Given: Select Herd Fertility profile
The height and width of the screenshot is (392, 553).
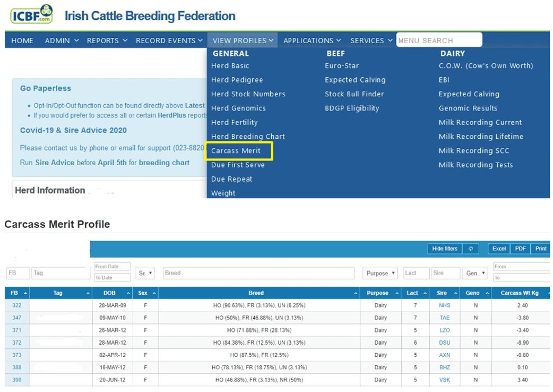Looking at the screenshot, I should tap(234, 122).
